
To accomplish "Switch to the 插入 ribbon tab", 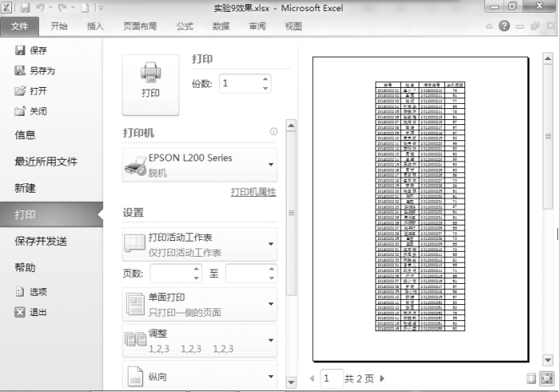I will click(96, 26).
